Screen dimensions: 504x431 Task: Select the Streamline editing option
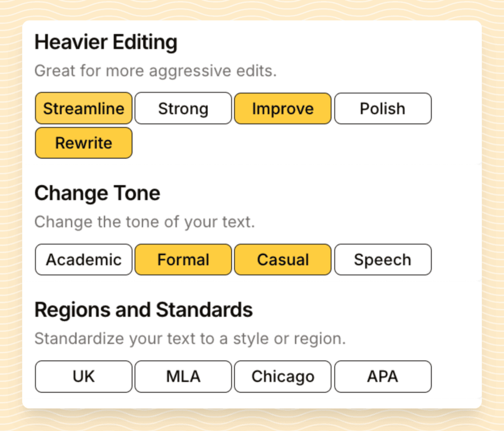tap(83, 108)
